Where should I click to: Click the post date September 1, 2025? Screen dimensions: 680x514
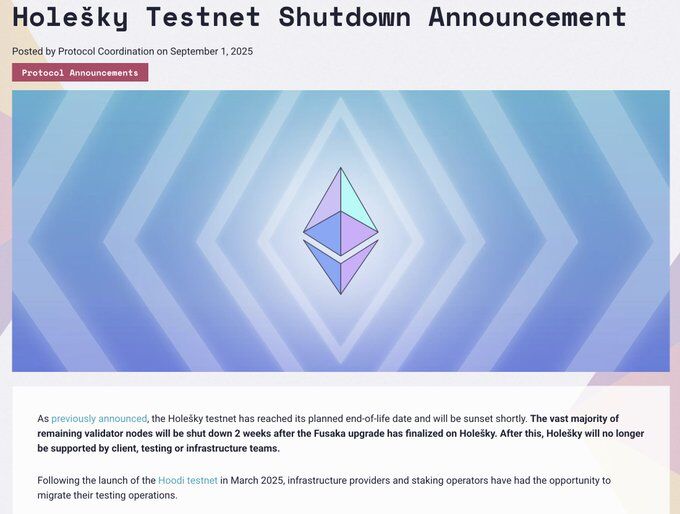tap(211, 51)
